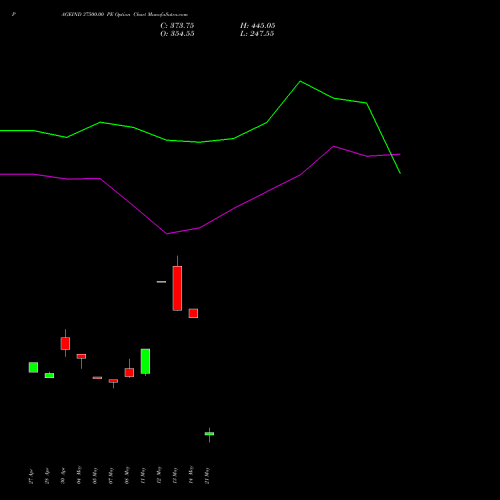500x500 pixels.
Task: Click the lowest trough of the purple line
Action: tap(167, 234)
